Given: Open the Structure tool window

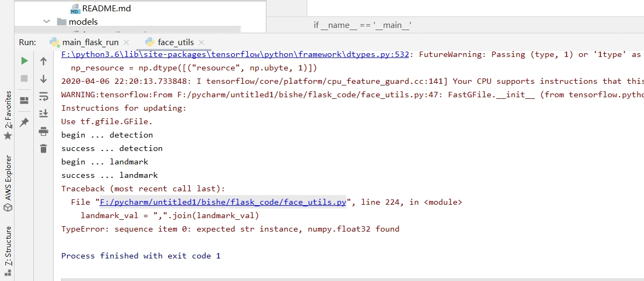Looking at the screenshot, I should click(x=8, y=250).
